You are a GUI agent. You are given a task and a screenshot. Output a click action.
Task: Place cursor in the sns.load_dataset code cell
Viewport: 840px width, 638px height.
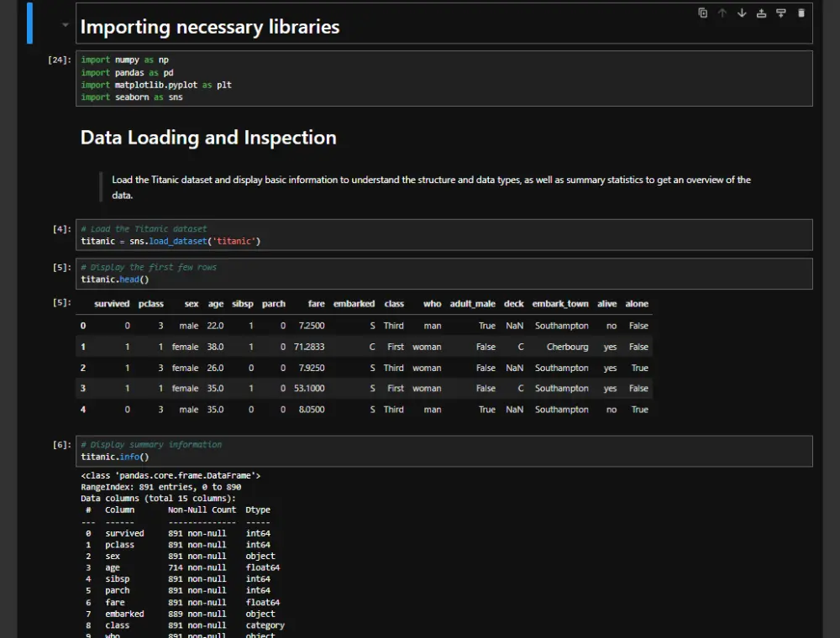point(444,235)
